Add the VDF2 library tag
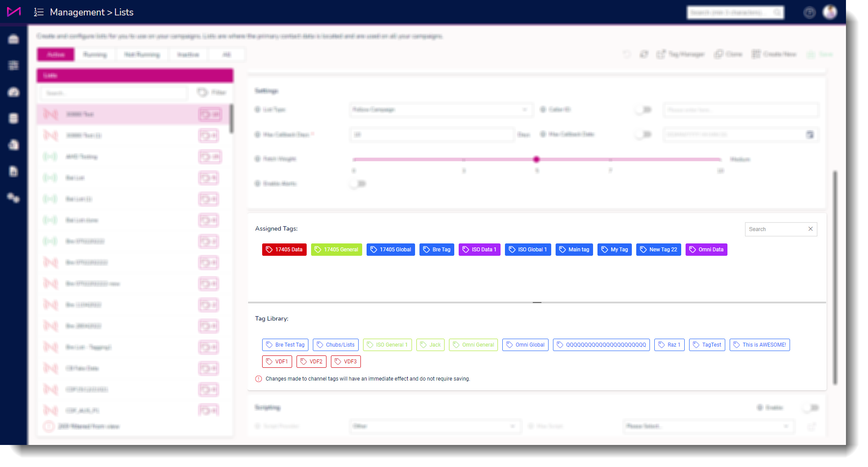Image resolution: width=868 pixels, height=467 pixels. tap(312, 362)
